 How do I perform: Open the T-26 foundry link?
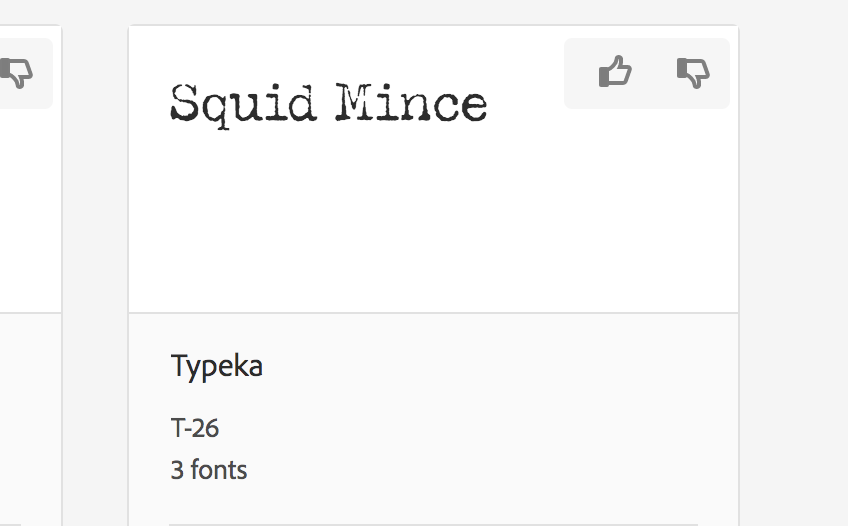click(195, 428)
